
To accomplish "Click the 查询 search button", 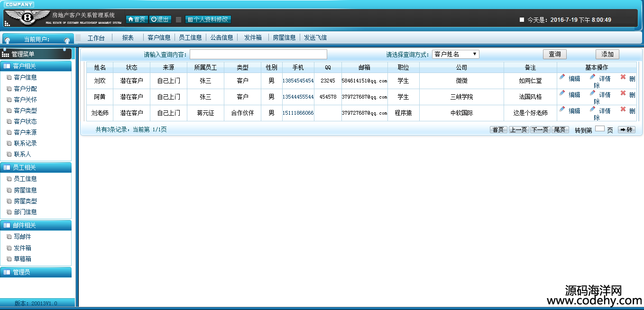I will pyautogui.click(x=555, y=55).
